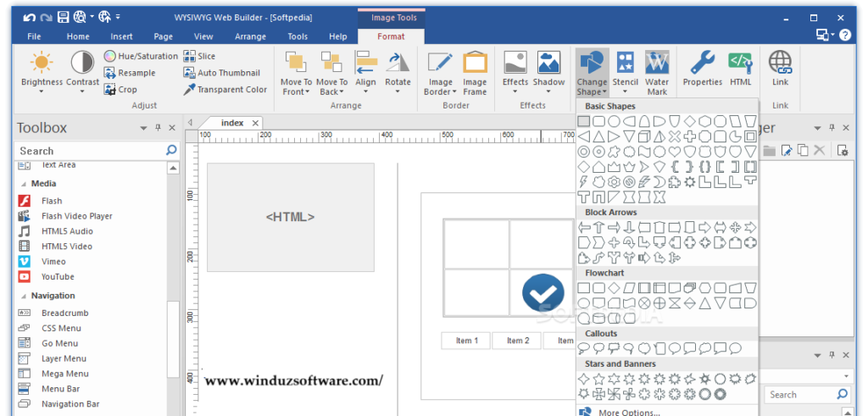
Task: Open Image Border settings
Action: 441,73
